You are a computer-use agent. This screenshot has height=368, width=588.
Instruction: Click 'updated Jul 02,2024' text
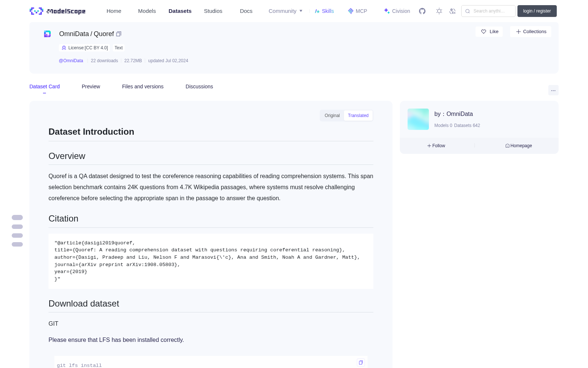click(x=168, y=61)
